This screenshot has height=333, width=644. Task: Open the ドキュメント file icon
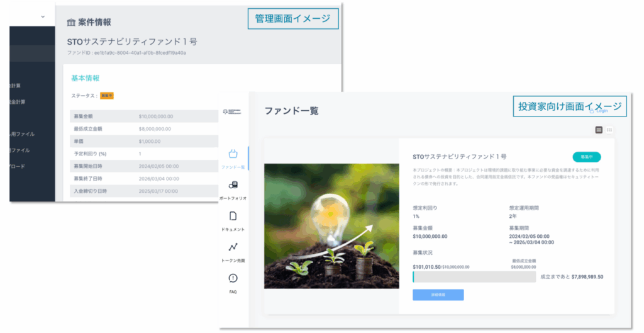233,217
